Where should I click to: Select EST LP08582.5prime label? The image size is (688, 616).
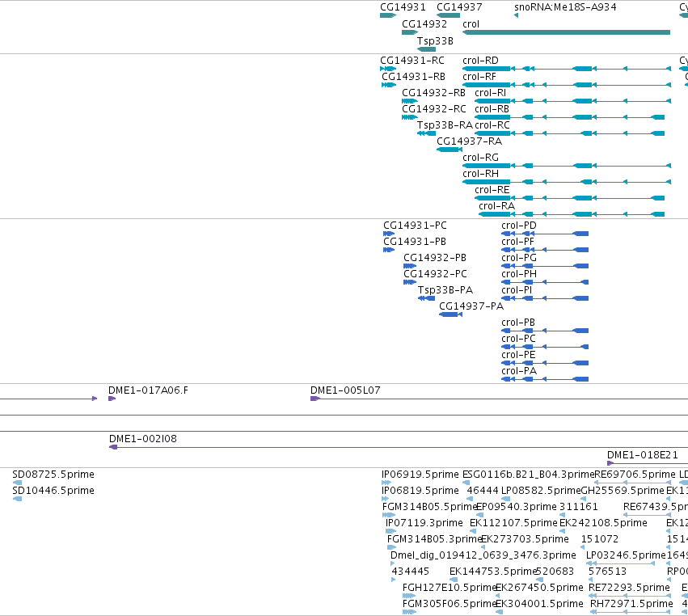point(541,491)
